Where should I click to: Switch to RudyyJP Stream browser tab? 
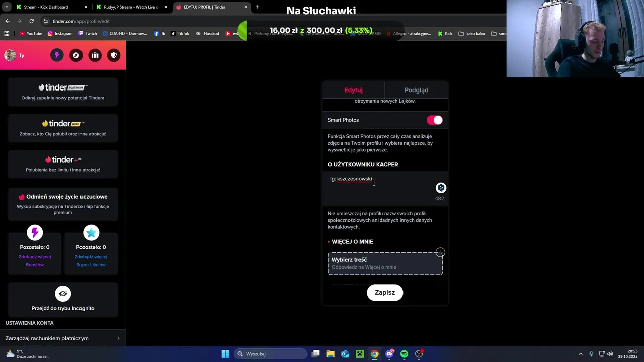(x=131, y=7)
